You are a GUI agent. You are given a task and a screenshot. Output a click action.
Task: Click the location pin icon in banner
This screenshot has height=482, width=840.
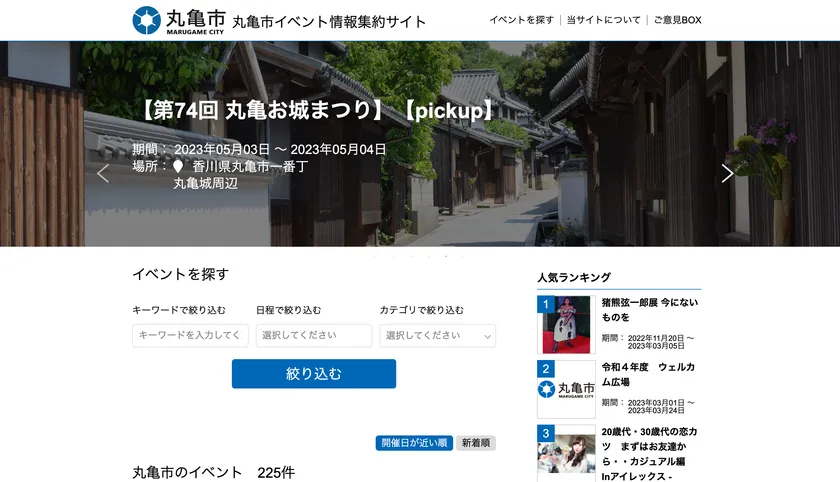pos(178,167)
